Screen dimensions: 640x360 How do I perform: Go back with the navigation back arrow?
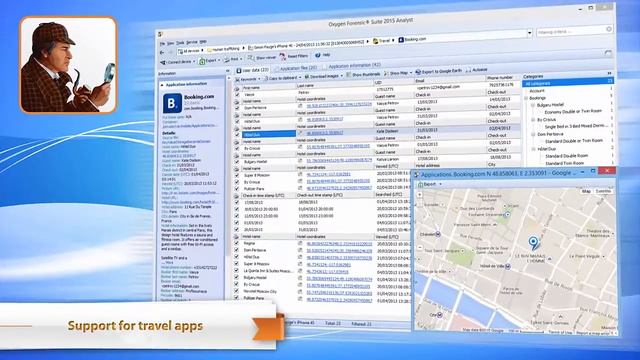pyautogui.click(x=162, y=52)
